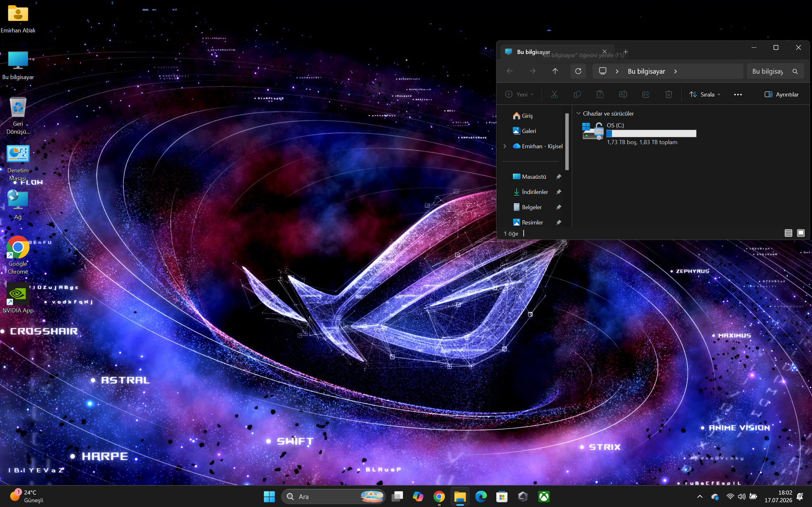The height and width of the screenshot is (507, 812).
Task: Open the More options ellipsis menu
Action: click(738, 95)
